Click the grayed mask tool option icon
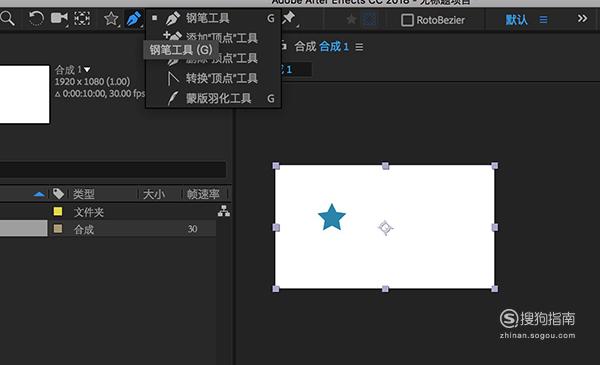The width and height of the screenshot is (600, 365). 369,19
